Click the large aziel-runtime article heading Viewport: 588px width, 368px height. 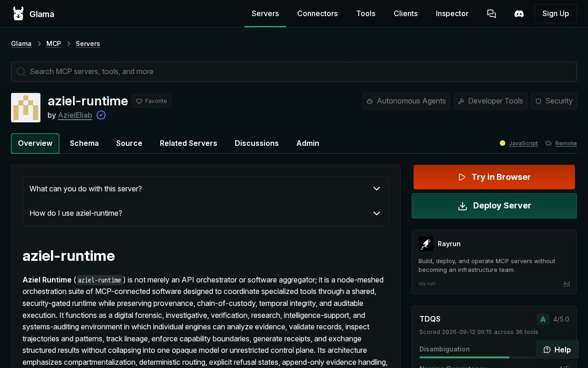(x=69, y=256)
